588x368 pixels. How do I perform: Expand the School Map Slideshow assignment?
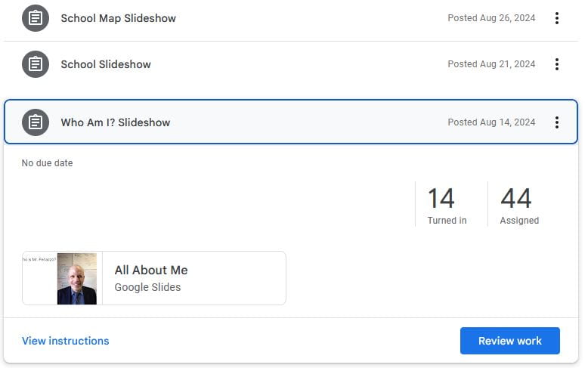click(x=118, y=18)
